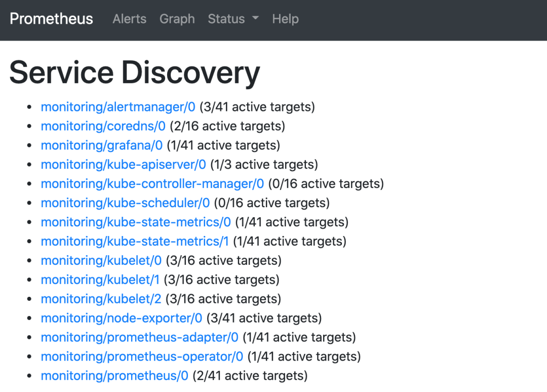Select monitoring/prometheus-adapter/0 link

(x=140, y=337)
